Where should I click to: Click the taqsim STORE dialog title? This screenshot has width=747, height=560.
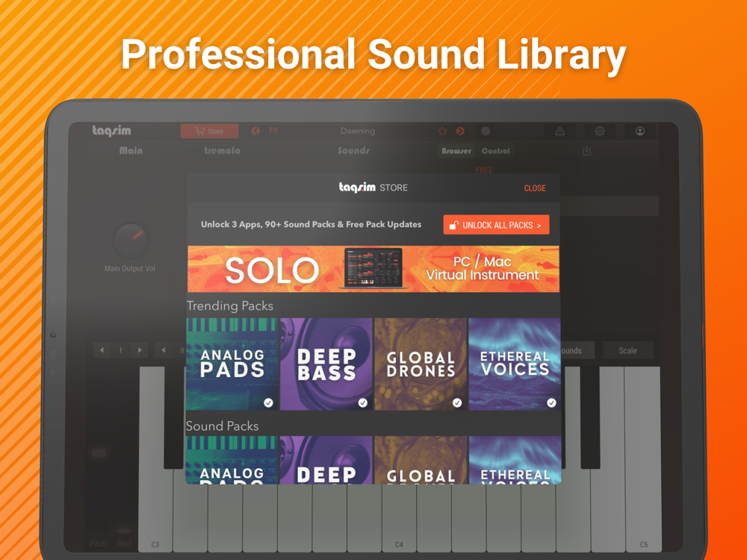[373, 187]
